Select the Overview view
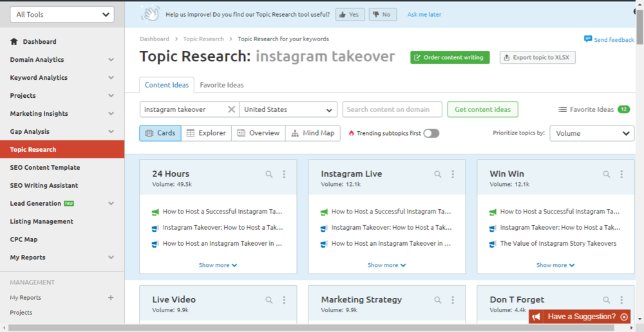The height and width of the screenshot is (332, 644). [258, 133]
